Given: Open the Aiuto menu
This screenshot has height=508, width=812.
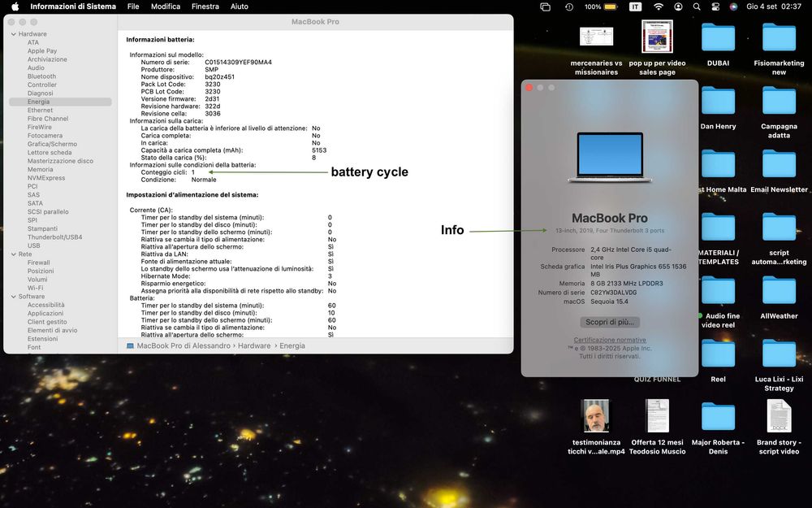Looking at the screenshot, I should point(240,7).
